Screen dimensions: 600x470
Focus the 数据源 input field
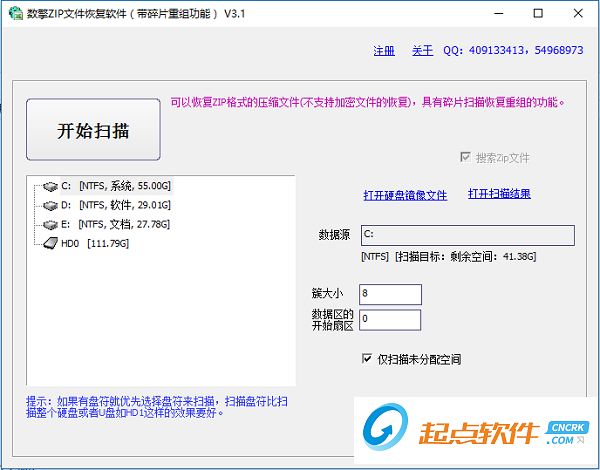point(468,235)
